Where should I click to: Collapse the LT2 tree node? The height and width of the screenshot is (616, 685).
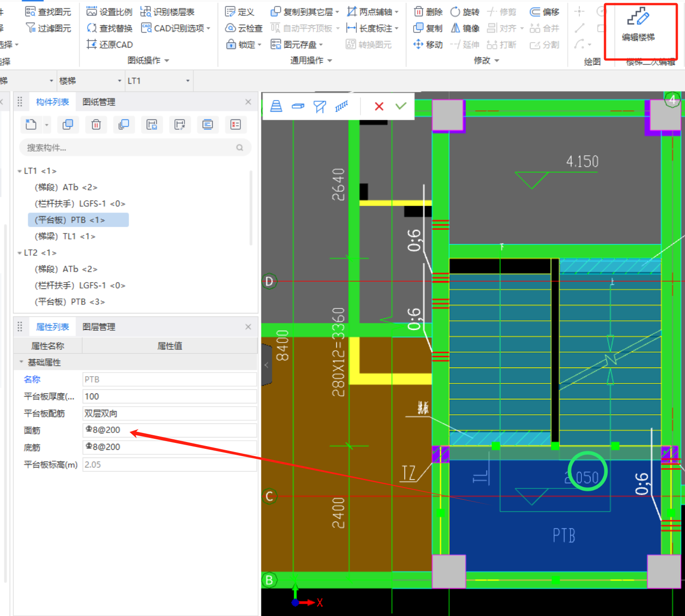pos(20,253)
